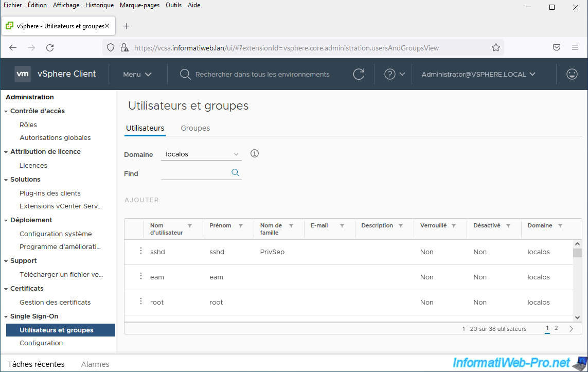588x372 pixels.
Task: Click the smiley feedback icon
Action: (572, 74)
